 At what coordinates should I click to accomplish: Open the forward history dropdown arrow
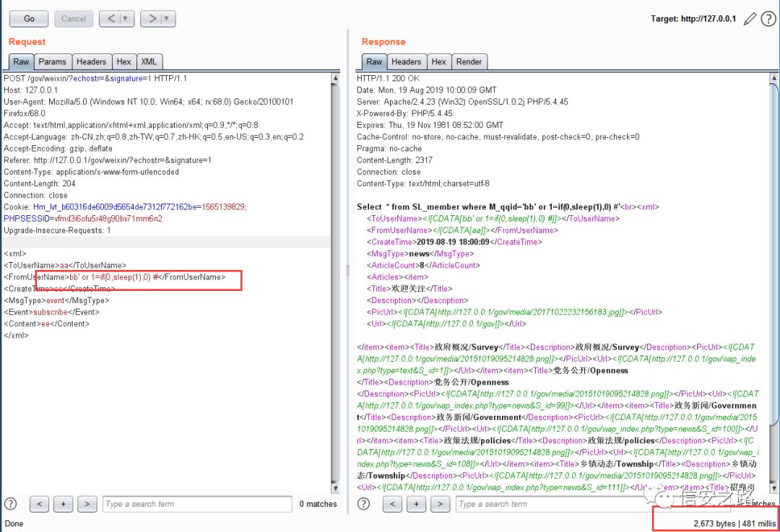(167, 19)
